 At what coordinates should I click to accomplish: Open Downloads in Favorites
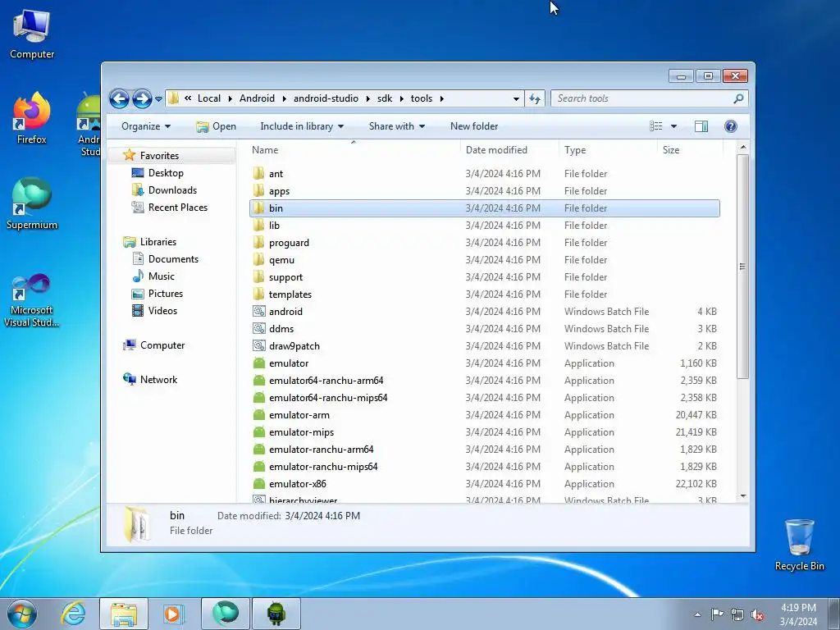(172, 190)
